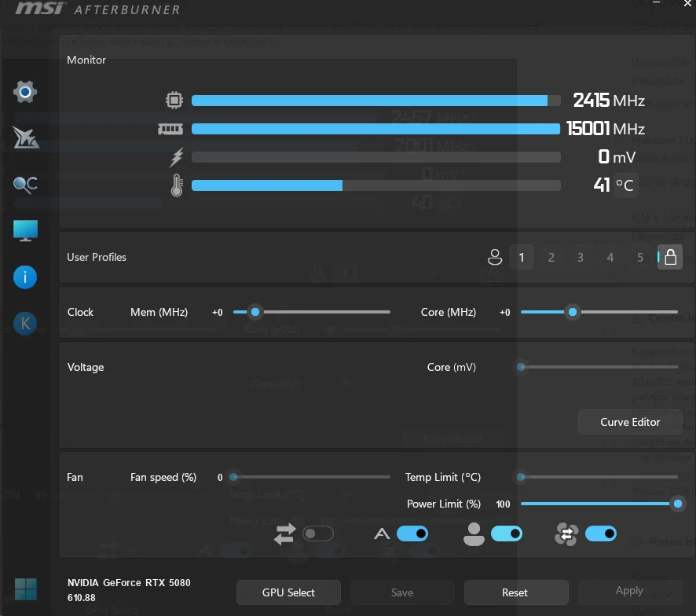Viewport: 696px width, 616px height.
Task: Open the blue information icon
Action: pos(25,277)
